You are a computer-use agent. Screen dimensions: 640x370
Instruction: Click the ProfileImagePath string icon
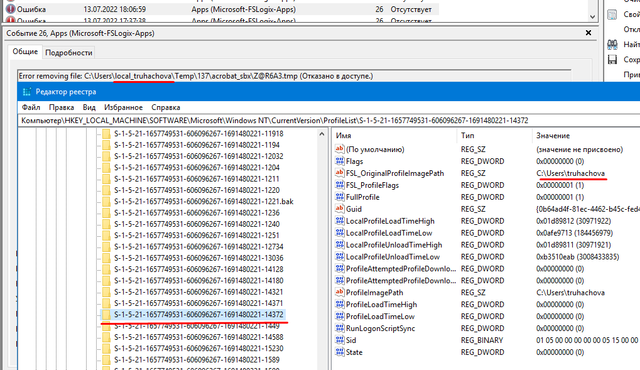tap(340, 292)
